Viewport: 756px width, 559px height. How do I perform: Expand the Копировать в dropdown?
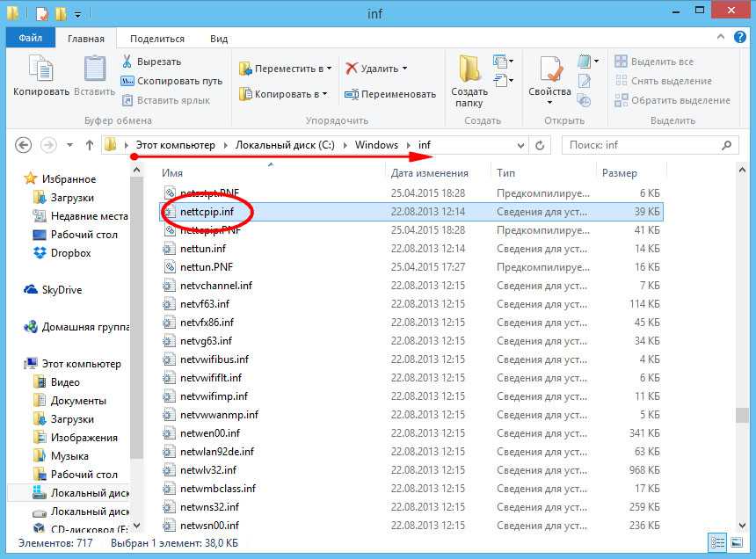click(x=324, y=94)
